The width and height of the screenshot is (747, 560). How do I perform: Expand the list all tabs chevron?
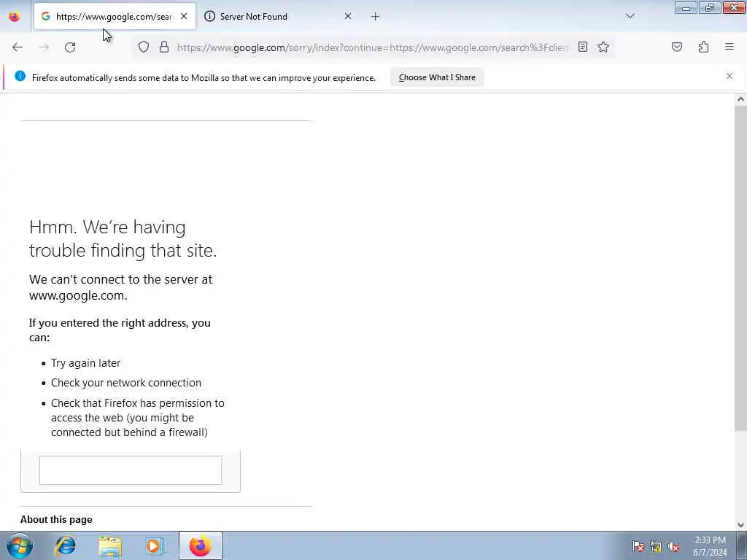point(630,16)
